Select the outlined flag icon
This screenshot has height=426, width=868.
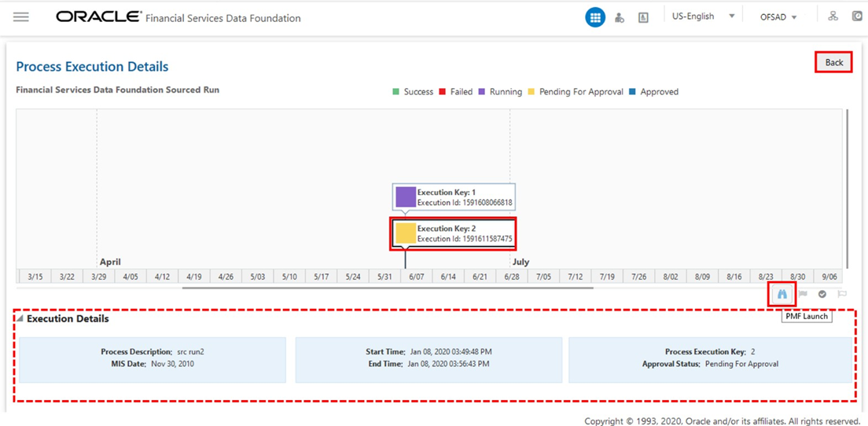[842, 294]
